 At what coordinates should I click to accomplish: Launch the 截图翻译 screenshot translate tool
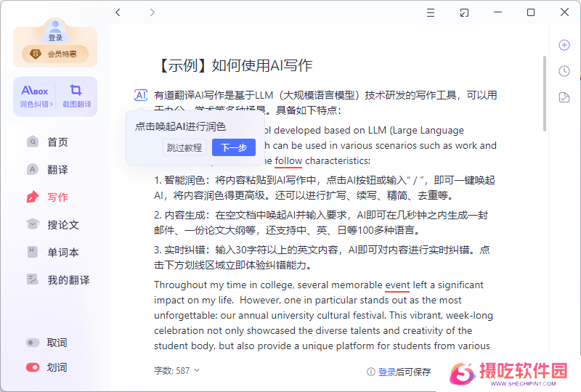tap(76, 97)
